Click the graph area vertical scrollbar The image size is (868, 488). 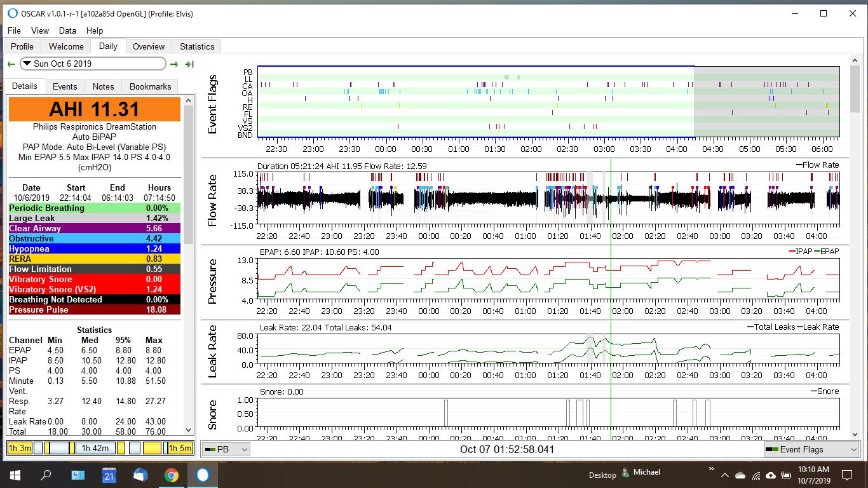(x=855, y=247)
